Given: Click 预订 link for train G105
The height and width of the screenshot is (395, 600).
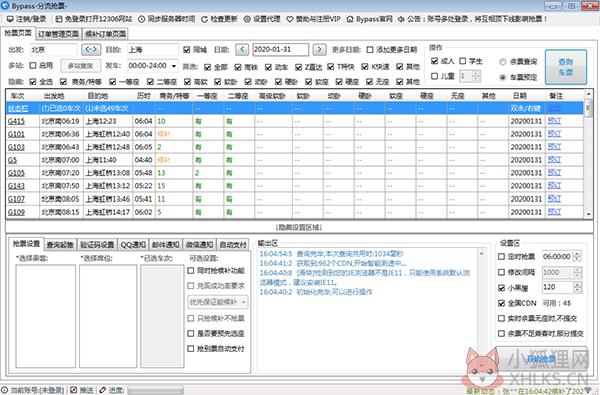Looking at the screenshot, I should [554, 173].
